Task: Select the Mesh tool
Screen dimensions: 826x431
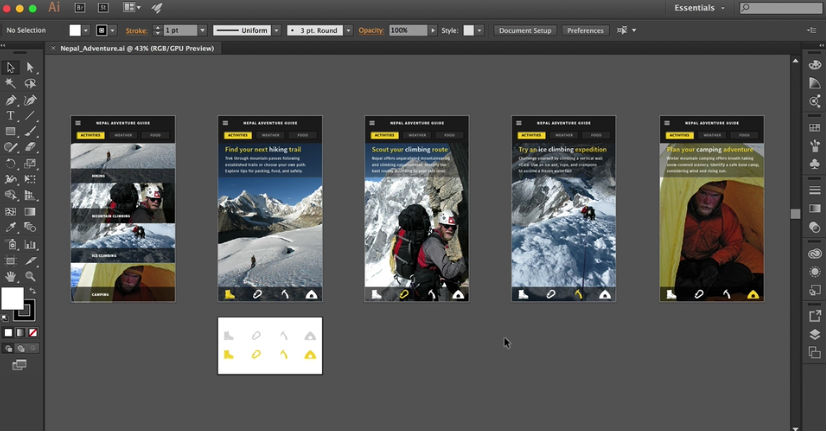Action: coord(11,212)
